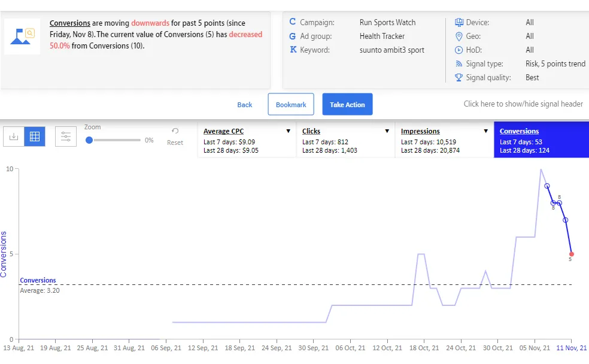Click the topmost circled trend data point

pyautogui.click(x=547, y=186)
